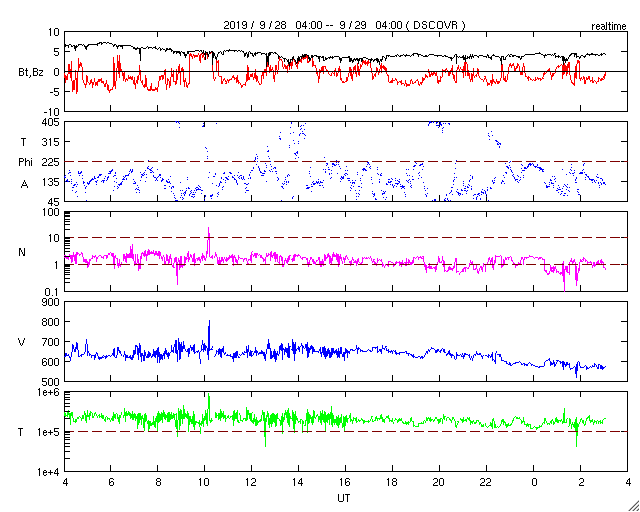This screenshot has width=640, height=512.
Task: Click the '2' hour tick on the UT axis
Action: tap(580, 483)
